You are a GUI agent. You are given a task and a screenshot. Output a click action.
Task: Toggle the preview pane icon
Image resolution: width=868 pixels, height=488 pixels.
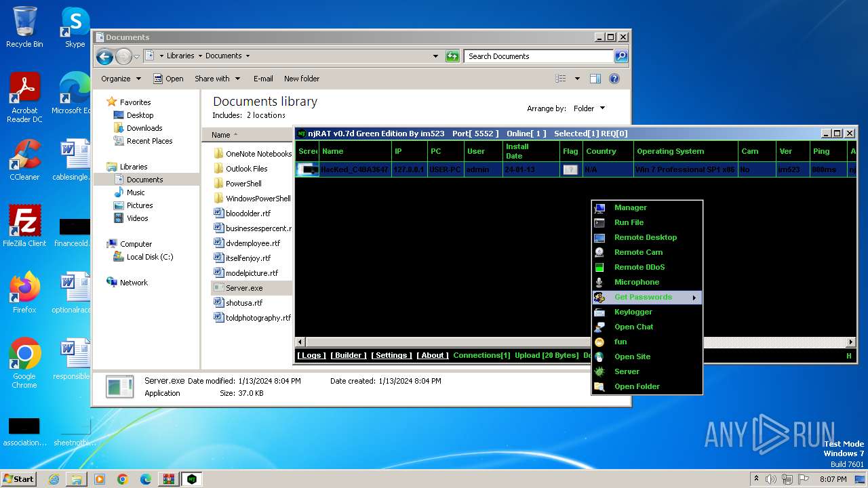(x=595, y=79)
